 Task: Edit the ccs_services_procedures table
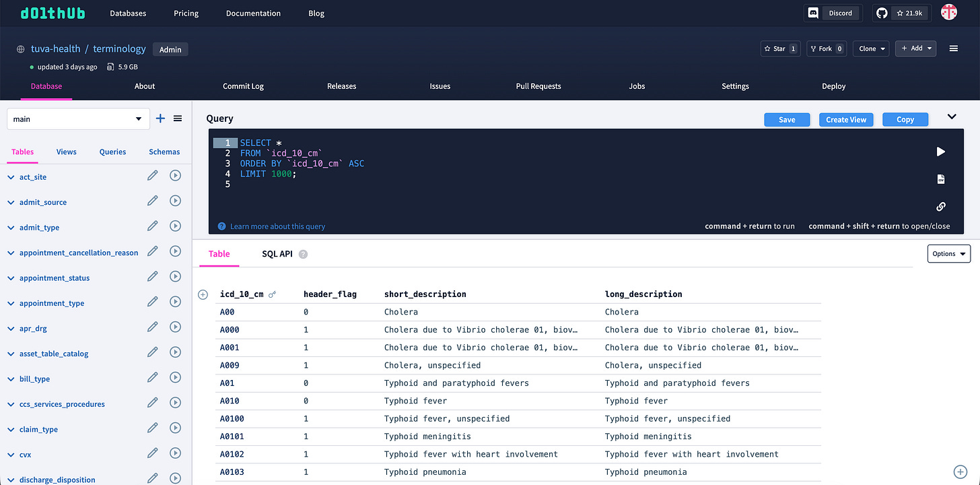click(153, 403)
